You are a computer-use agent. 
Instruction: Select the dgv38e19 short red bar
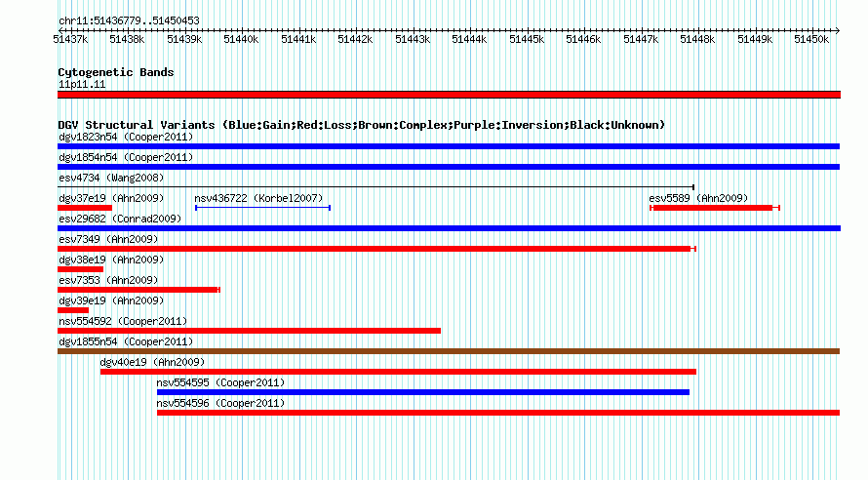80,269
